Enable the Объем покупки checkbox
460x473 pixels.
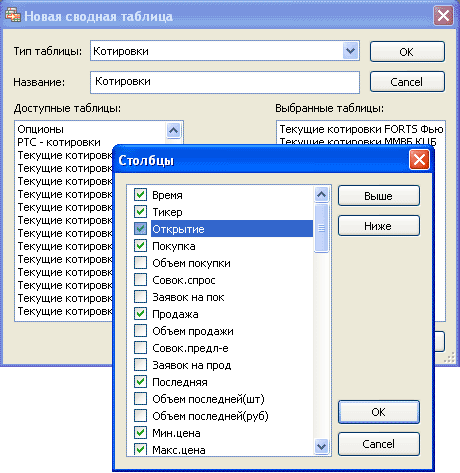(140, 263)
